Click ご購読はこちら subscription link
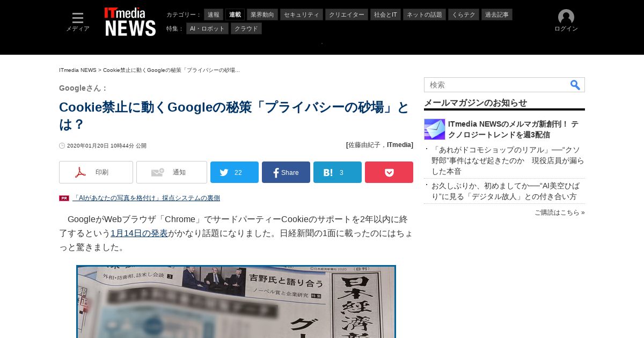The image size is (644, 338). tap(560, 212)
